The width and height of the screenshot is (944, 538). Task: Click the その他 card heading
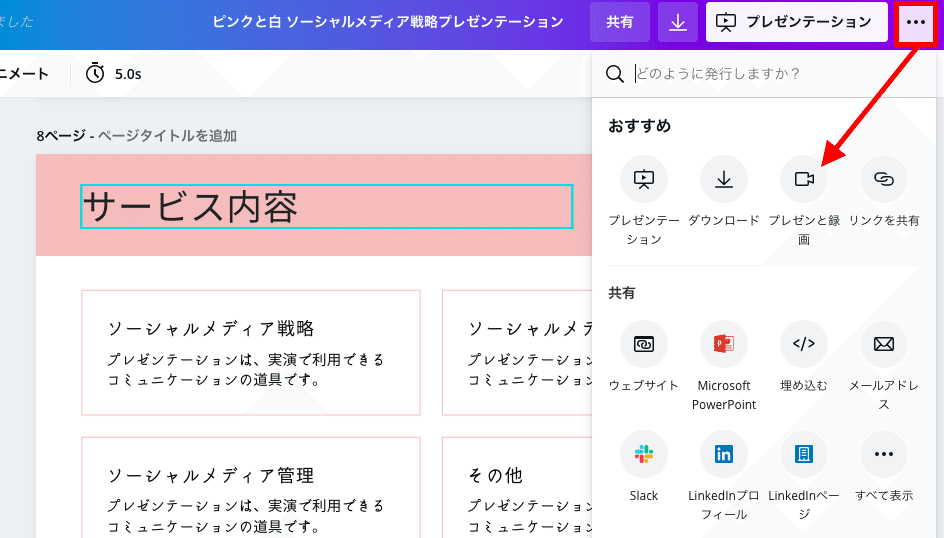pos(495,475)
